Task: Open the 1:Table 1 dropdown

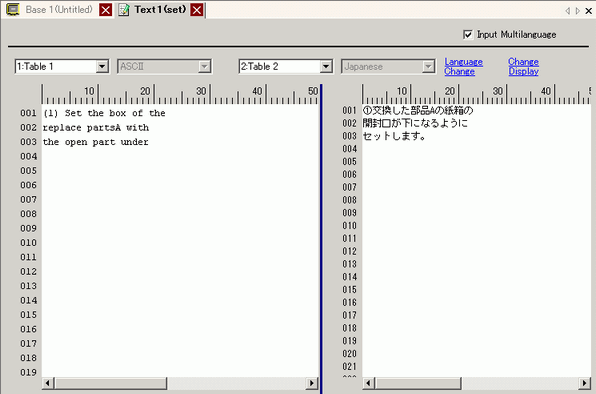Action: (102, 66)
